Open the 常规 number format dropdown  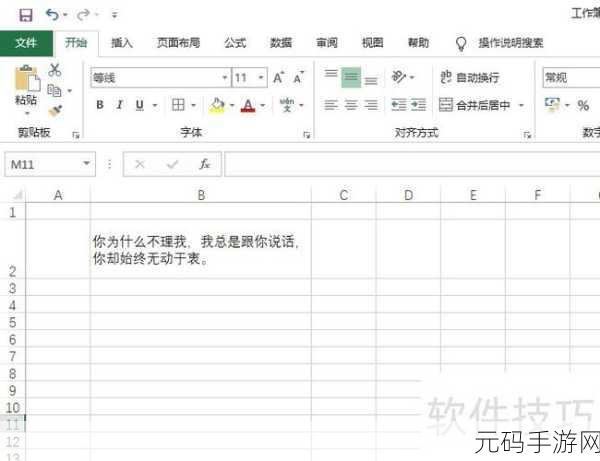coord(571,78)
